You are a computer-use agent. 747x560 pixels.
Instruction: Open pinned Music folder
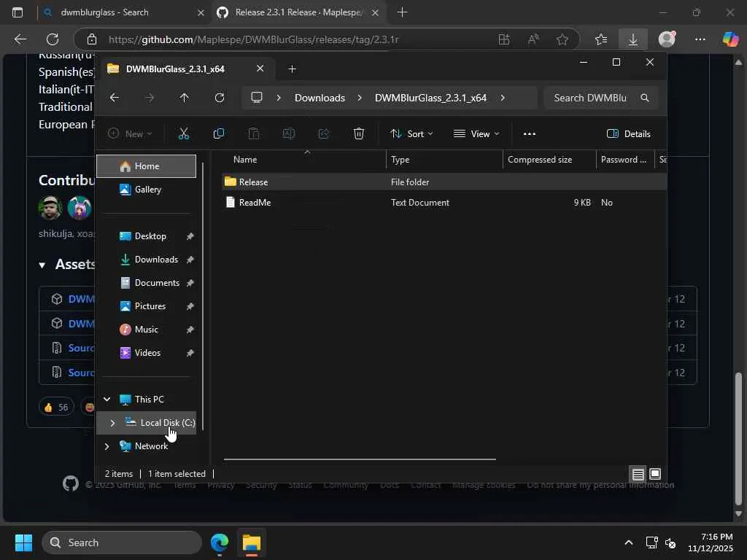(146, 330)
